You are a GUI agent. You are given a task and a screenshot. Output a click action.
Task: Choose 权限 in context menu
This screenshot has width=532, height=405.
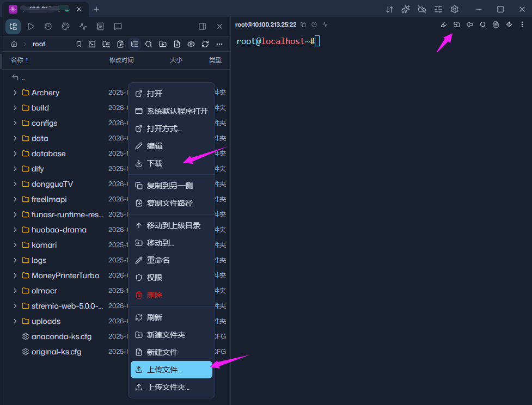pyautogui.click(x=172, y=278)
